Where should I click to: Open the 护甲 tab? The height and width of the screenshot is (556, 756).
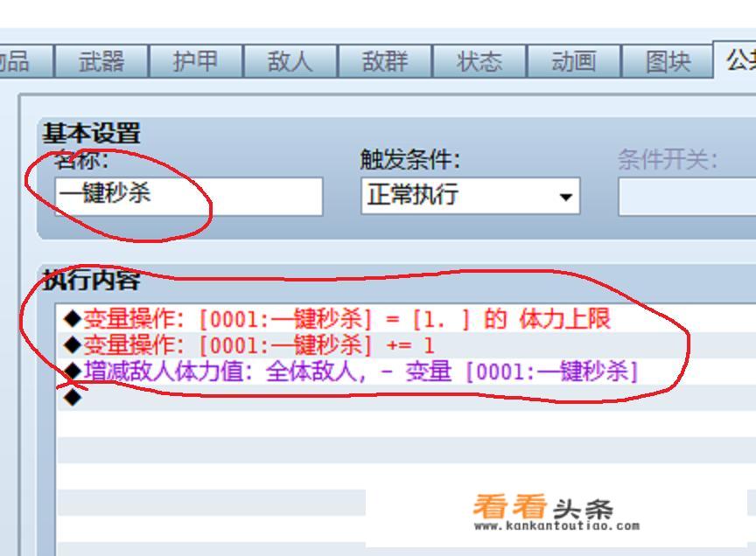click(x=196, y=62)
